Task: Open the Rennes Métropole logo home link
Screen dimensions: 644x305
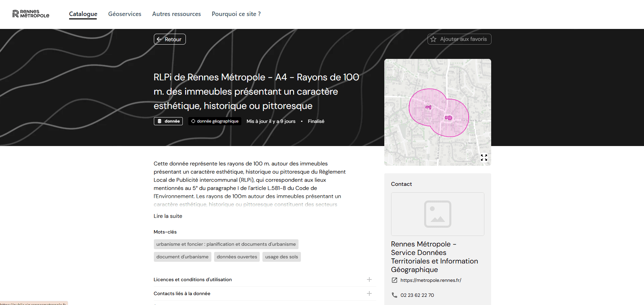Action: coord(31,14)
